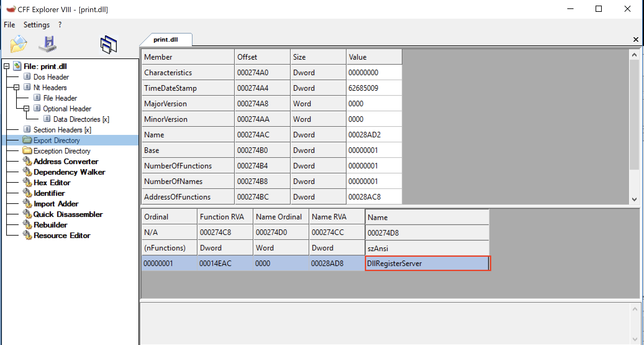
Task: Click the Open file toolbar icon
Action: [x=19, y=44]
